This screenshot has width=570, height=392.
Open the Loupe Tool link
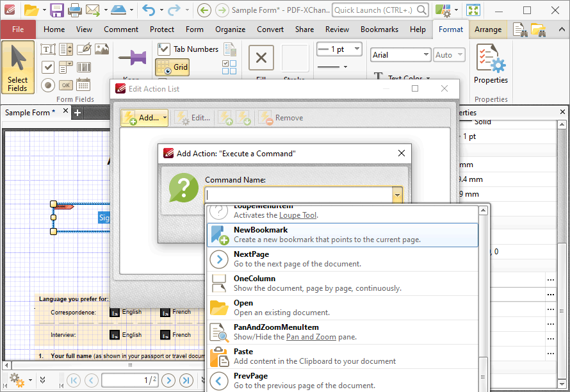pyautogui.click(x=298, y=215)
